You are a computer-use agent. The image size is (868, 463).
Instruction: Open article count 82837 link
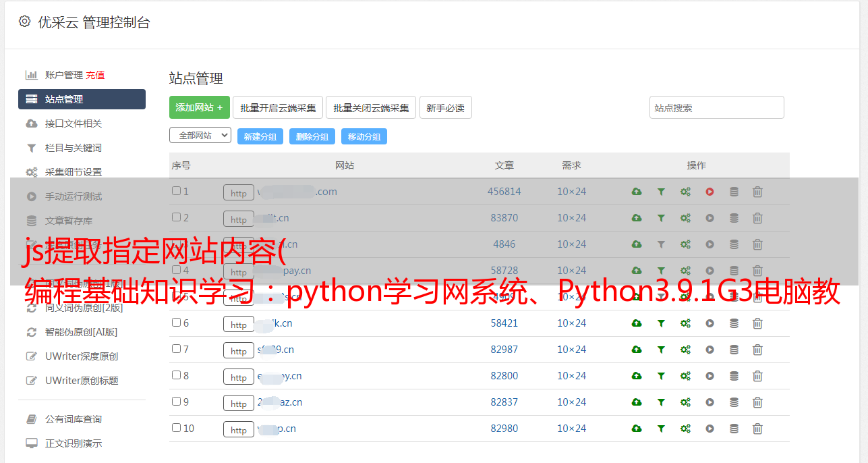(504, 402)
